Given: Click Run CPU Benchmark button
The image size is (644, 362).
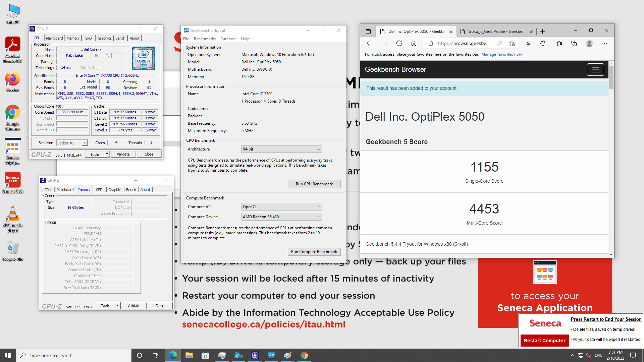Looking at the screenshot, I should point(314,184).
